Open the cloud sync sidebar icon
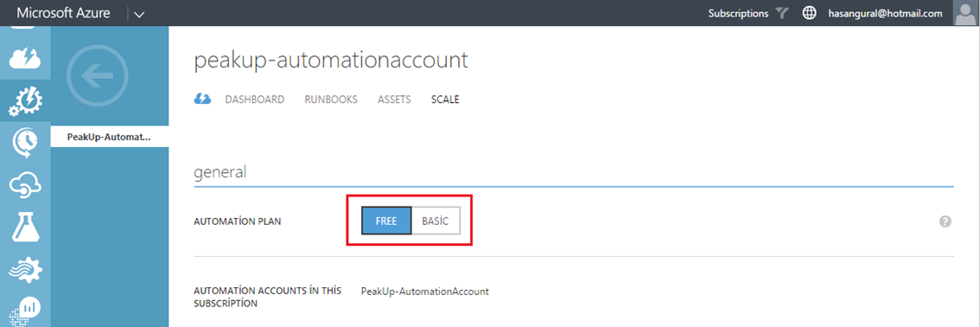Screen dimensions: 980x327 point(25,185)
